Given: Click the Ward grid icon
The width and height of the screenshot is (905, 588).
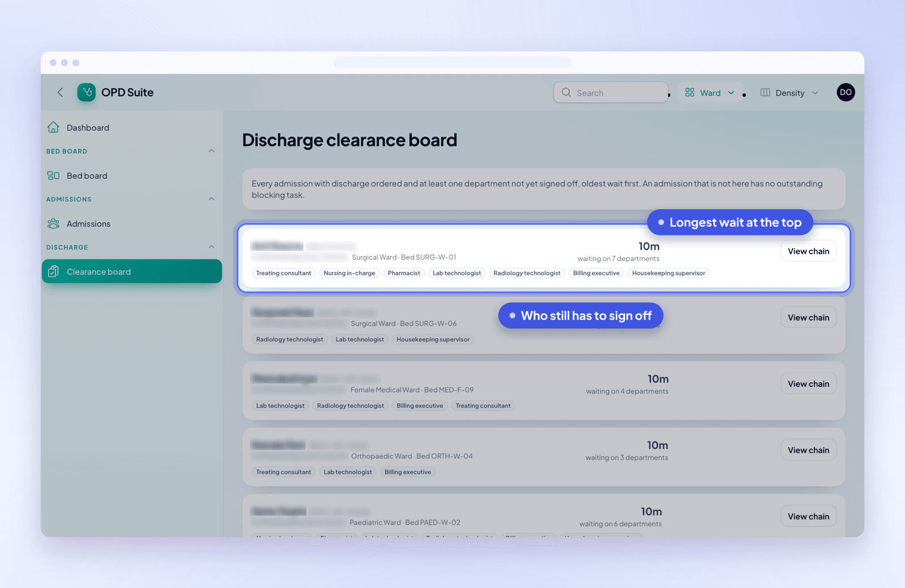Looking at the screenshot, I should [689, 92].
